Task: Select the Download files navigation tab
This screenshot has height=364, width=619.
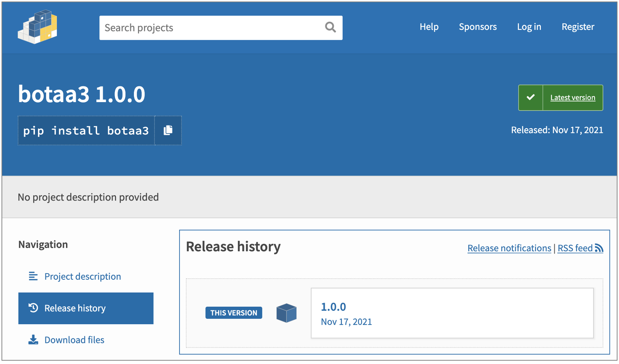Action: (x=74, y=340)
